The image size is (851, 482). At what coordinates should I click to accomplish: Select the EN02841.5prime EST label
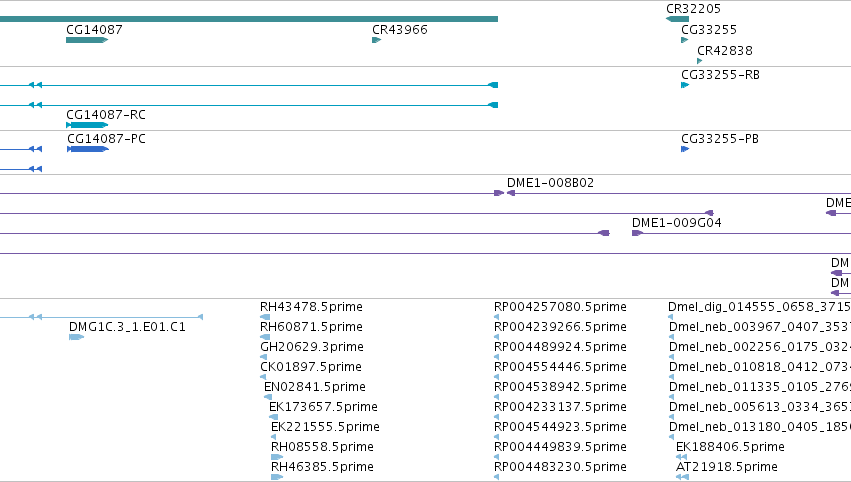315,386
